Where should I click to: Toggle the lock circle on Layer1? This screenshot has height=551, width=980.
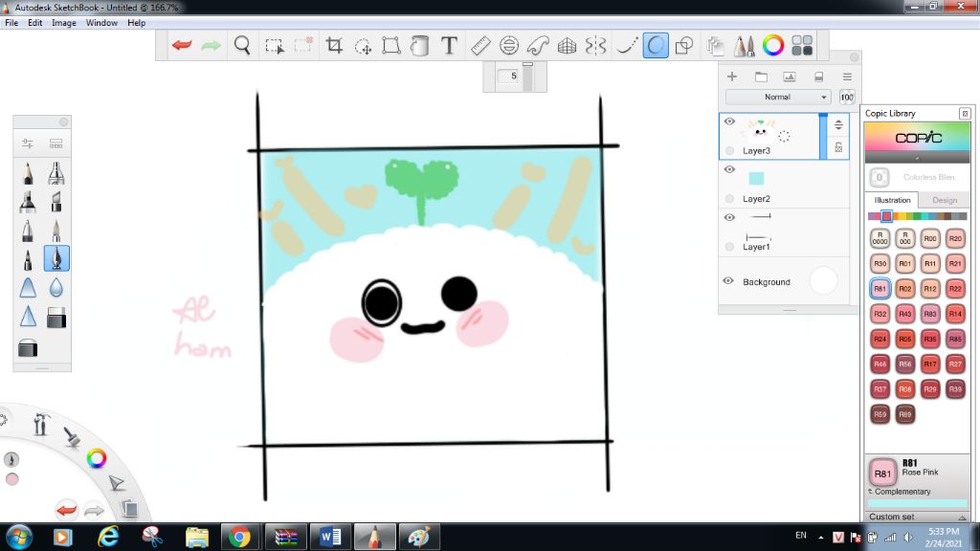click(729, 247)
